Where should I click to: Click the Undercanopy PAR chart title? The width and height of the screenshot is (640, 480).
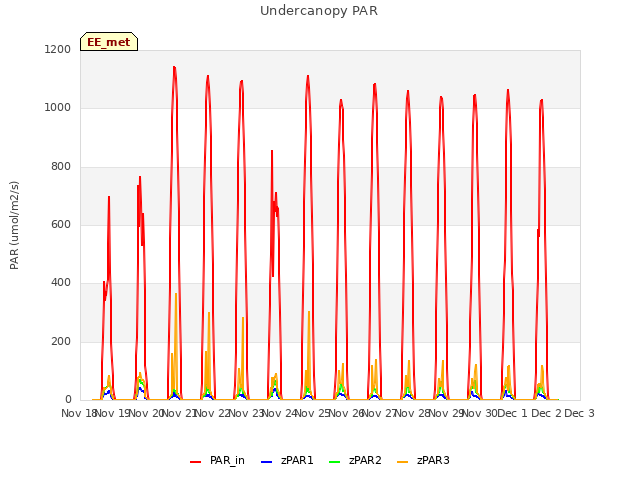pos(319,11)
